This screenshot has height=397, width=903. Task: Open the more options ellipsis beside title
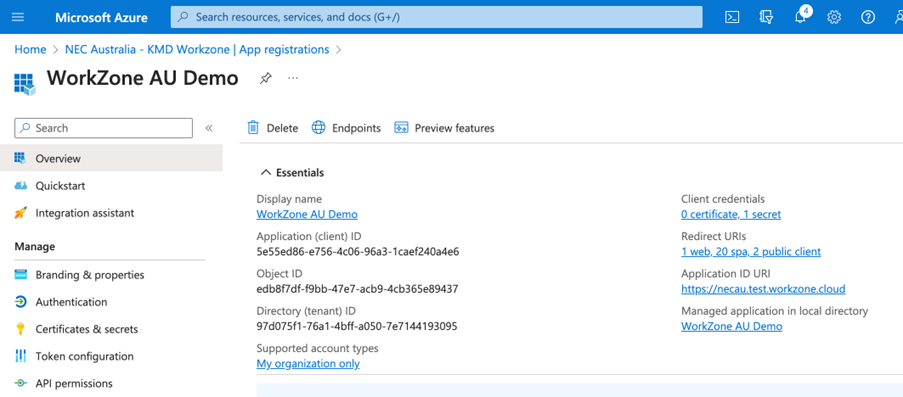[x=293, y=78]
